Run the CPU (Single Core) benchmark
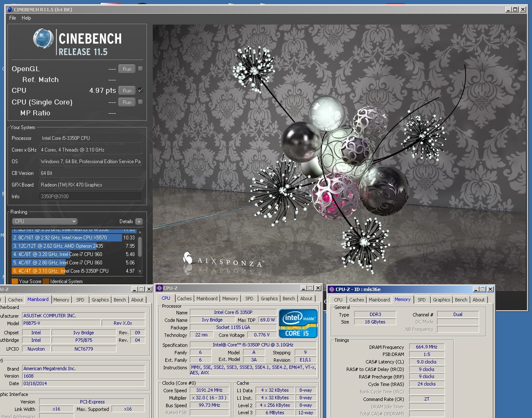 (x=127, y=102)
